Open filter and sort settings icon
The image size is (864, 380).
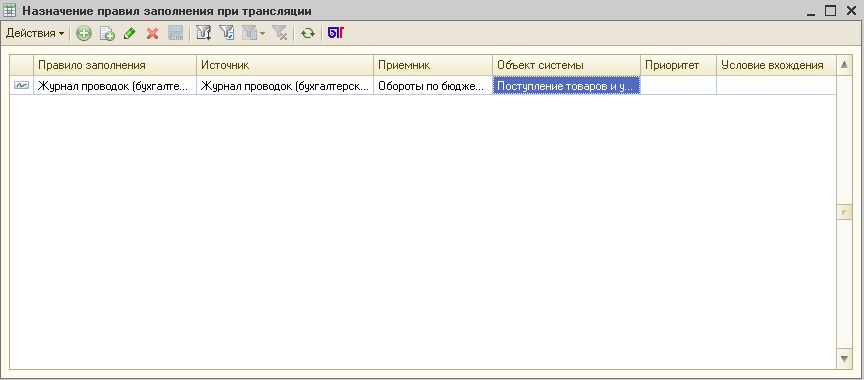click(x=204, y=34)
